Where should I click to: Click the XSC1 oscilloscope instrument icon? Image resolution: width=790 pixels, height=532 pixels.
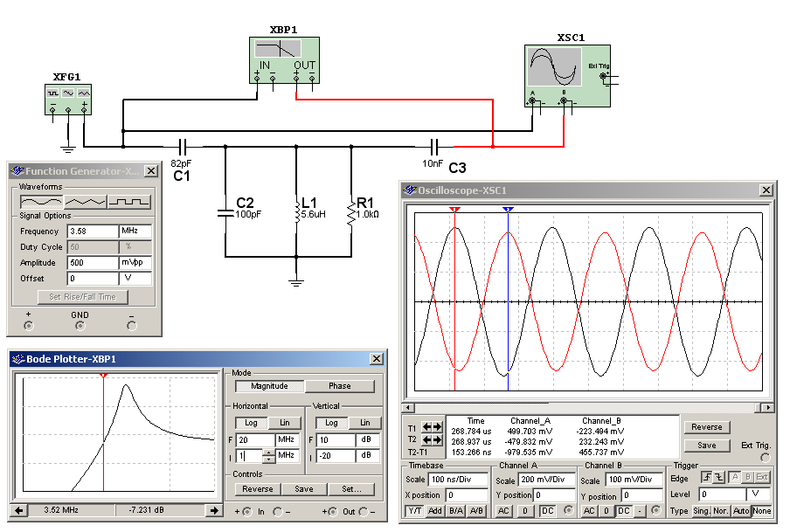[x=566, y=74]
